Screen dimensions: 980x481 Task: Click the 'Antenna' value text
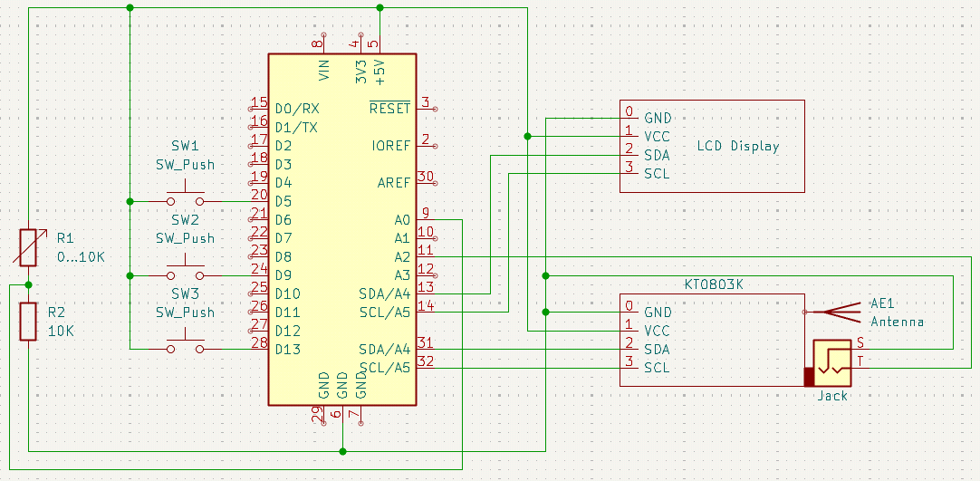(x=898, y=322)
